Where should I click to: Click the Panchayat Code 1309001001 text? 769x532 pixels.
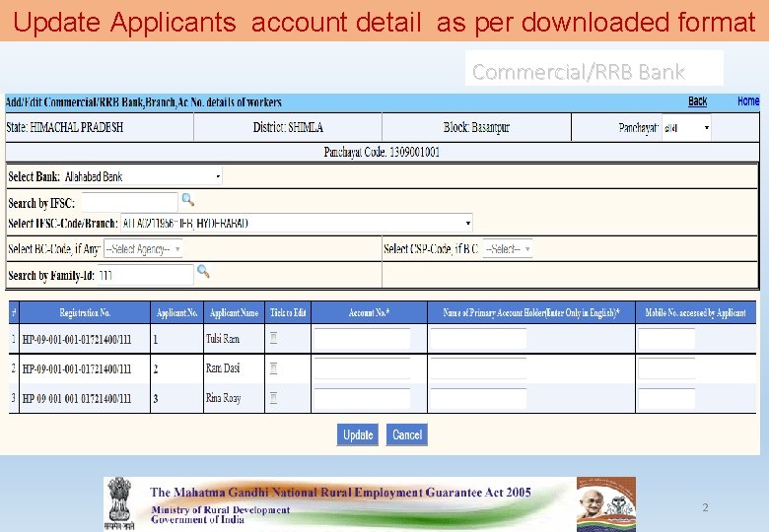click(x=382, y=153)
